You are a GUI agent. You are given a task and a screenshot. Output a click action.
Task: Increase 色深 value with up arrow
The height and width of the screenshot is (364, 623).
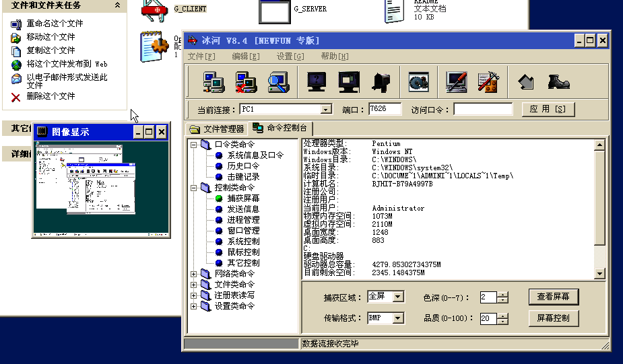click(502, 295)
